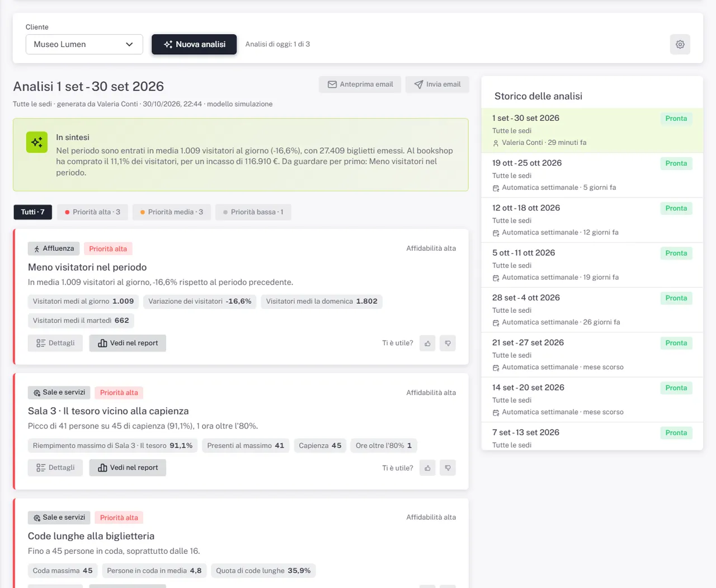This screenshot has width=716, height=588.
Task: Open Vedi nel report for Meno visitatori
Action: click(128, 343)
